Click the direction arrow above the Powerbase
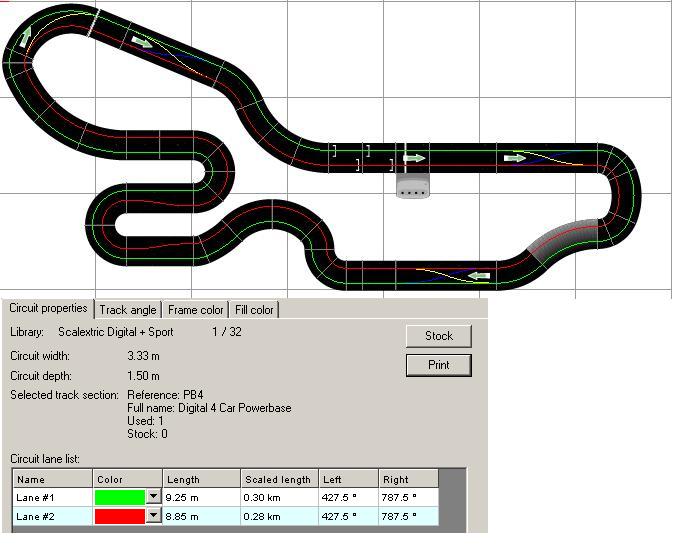 (x=413, y=158)
